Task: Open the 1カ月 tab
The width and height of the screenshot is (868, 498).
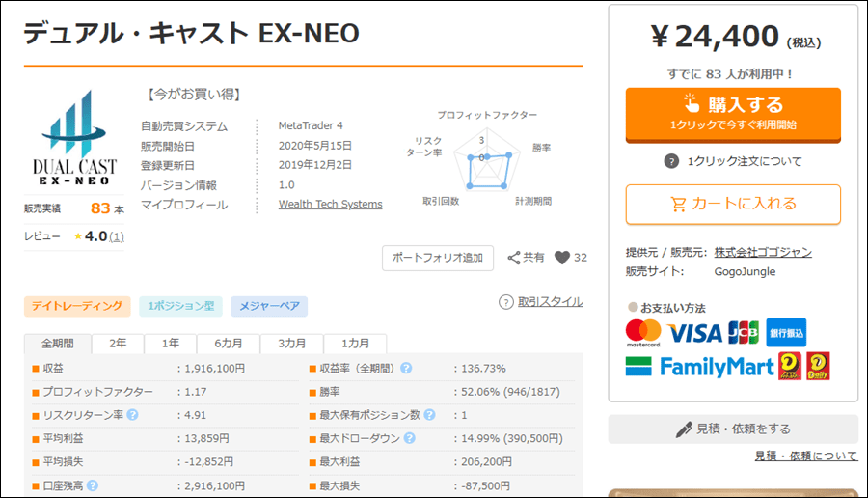Action: pos(355,344)
